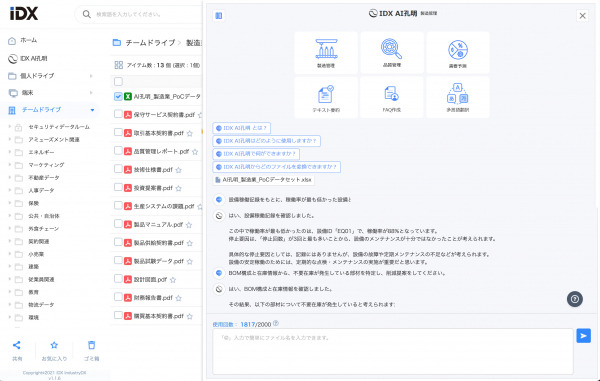Select the demand forecast pie-chart card
Viewport: 600px width, 381px height.
coord(458,53)
